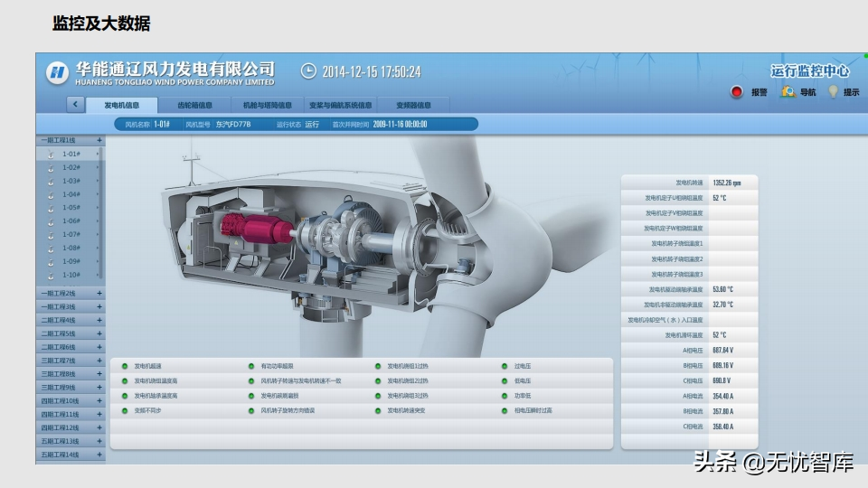Expand the 三期工程7线 group
The width and height of the screenshot is (868, 488).
coord(99,361)
